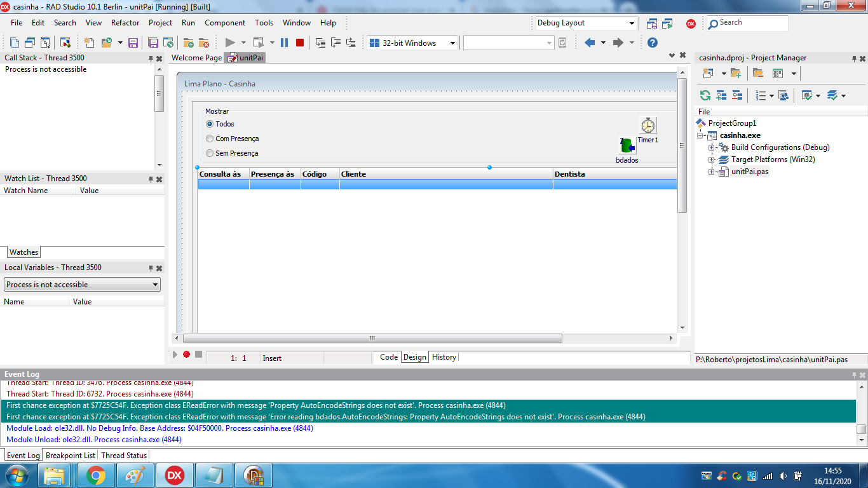Expand the Build Configurations (Debug) node
This screenshot has width=868, height=488.
[x=712, y=147]
